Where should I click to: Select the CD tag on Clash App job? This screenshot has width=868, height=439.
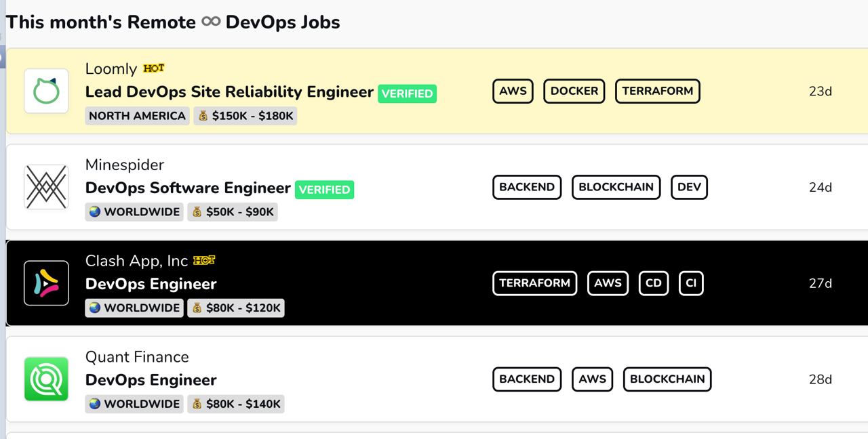point(654,283)
